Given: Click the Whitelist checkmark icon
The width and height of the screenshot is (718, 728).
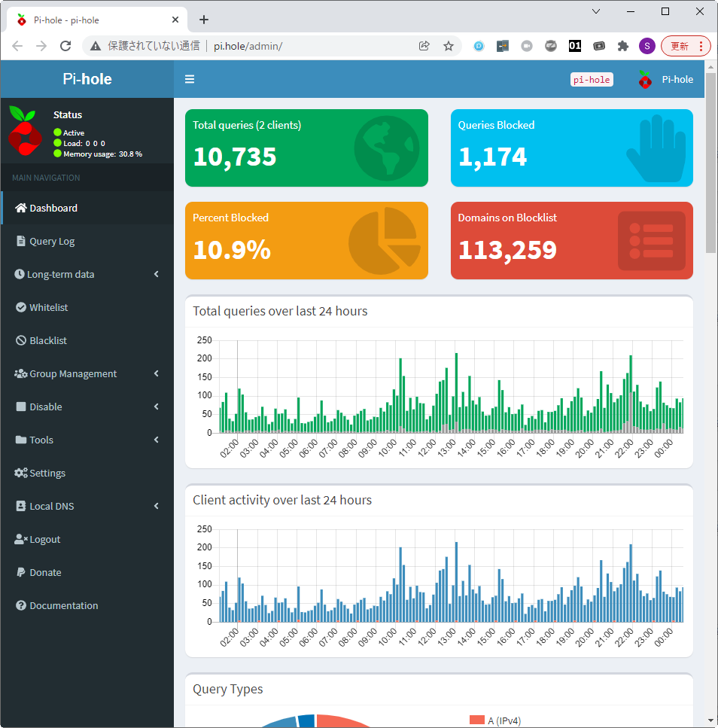Looking at the screenshot, I should (21, 307).
